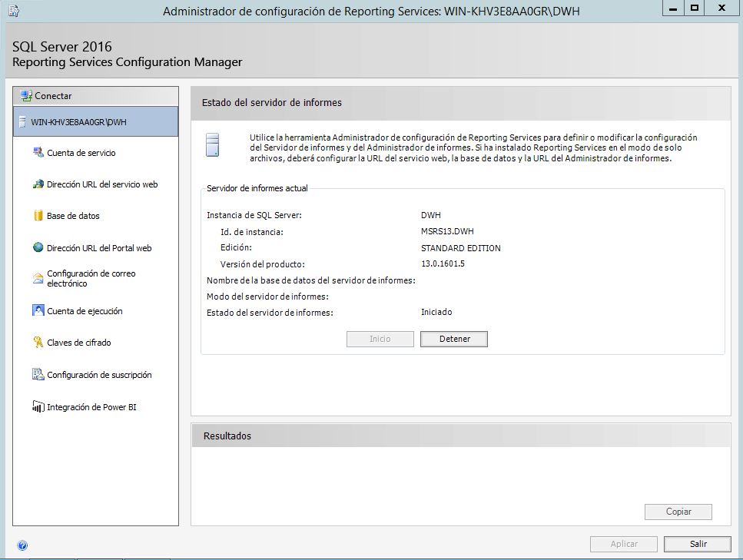Click the Cuenta de servicio icon
743x560 pixels.
click(38, 153)
